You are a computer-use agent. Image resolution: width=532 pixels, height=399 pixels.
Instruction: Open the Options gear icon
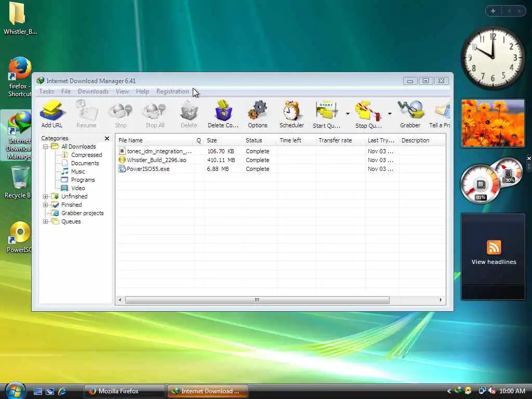tap(258, 114)
